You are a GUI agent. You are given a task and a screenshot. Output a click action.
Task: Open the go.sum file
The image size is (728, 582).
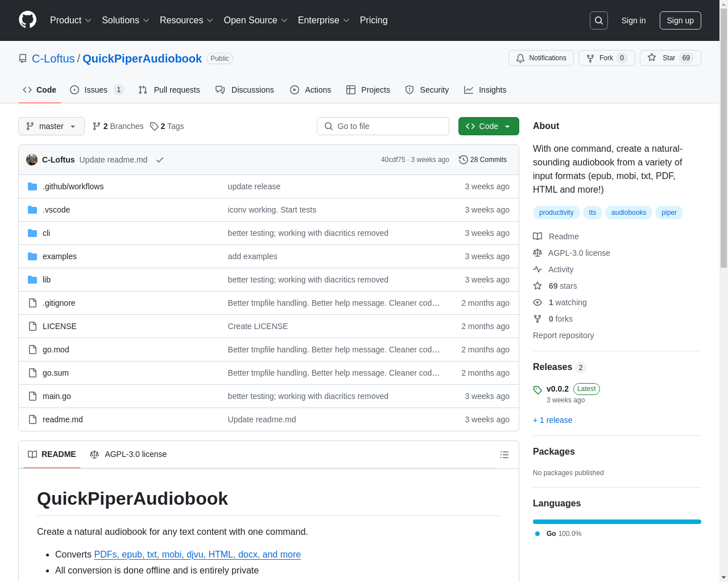click(56, 373)
